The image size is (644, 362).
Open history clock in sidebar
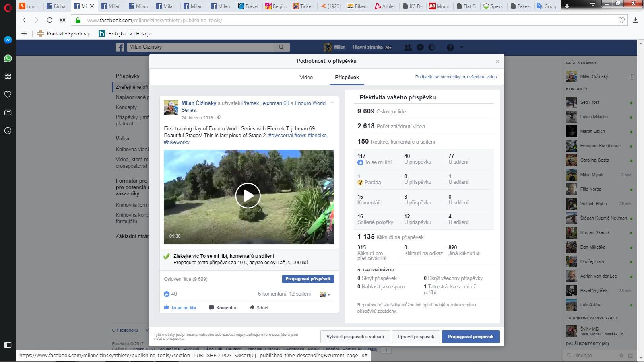[x=8, y=130]
